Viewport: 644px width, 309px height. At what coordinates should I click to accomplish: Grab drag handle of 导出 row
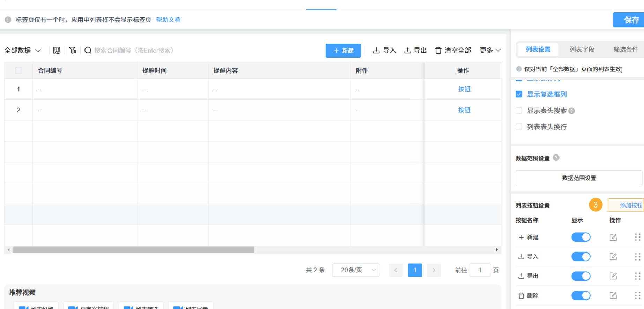pos(637,276)
